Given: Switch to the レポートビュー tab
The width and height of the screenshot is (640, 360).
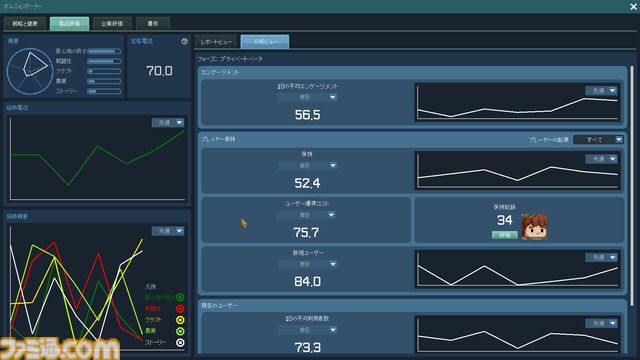Looking at the screenshot, I should click(216, 42).
